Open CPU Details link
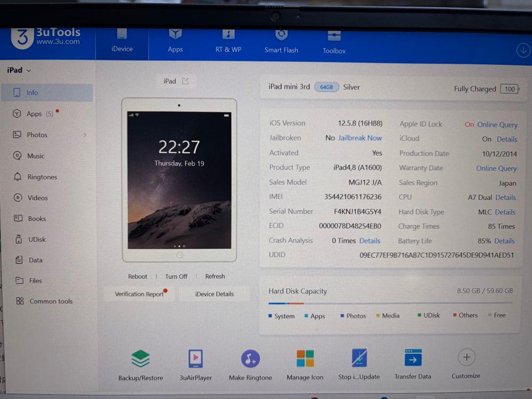The width and height of the screenshot is (532, 399). pyautogui.click(x=505, y=198)
